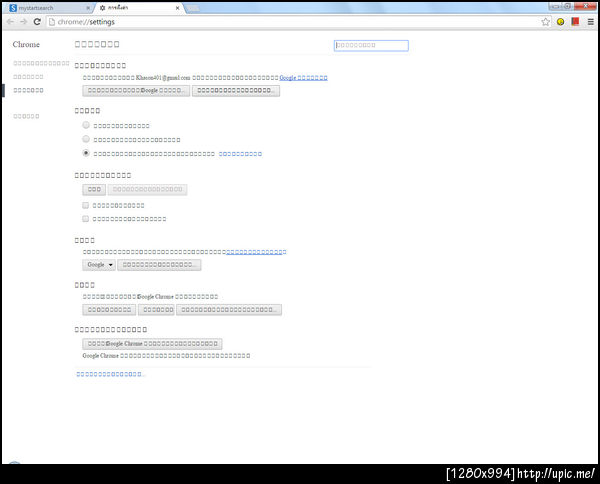Open a new tab with the new-tab button
This screenshot has width=600, height=484.
click(x=192, y=8)
